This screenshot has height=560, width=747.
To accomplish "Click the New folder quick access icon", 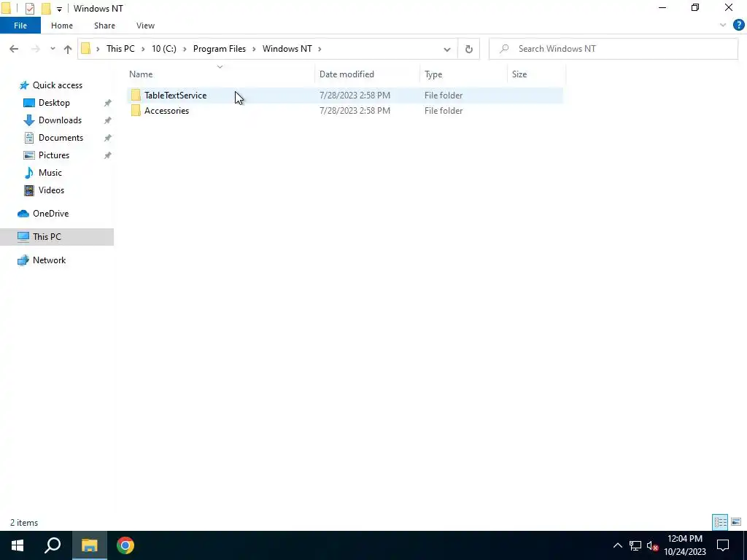I will pos(46,9).
